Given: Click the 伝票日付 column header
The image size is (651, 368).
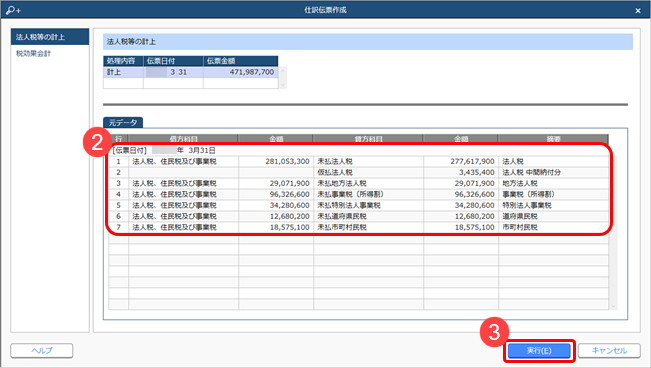Looking at the screenshot, I should pos(174,61).
